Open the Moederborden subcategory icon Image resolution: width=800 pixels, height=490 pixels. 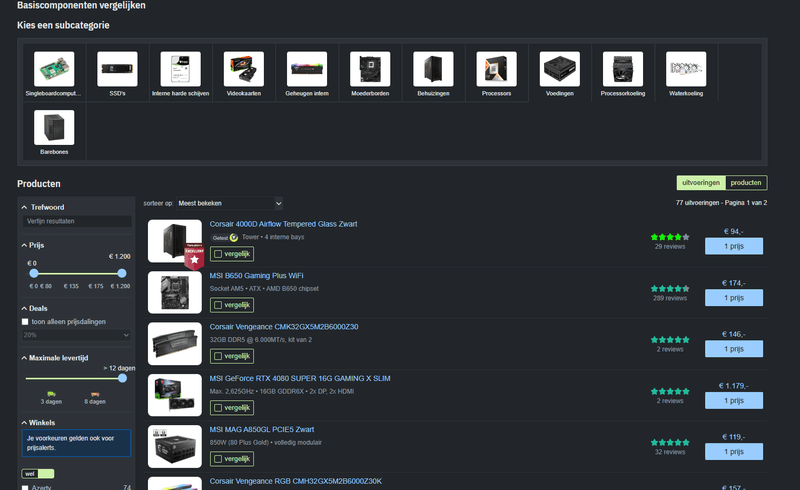point(370,69)
